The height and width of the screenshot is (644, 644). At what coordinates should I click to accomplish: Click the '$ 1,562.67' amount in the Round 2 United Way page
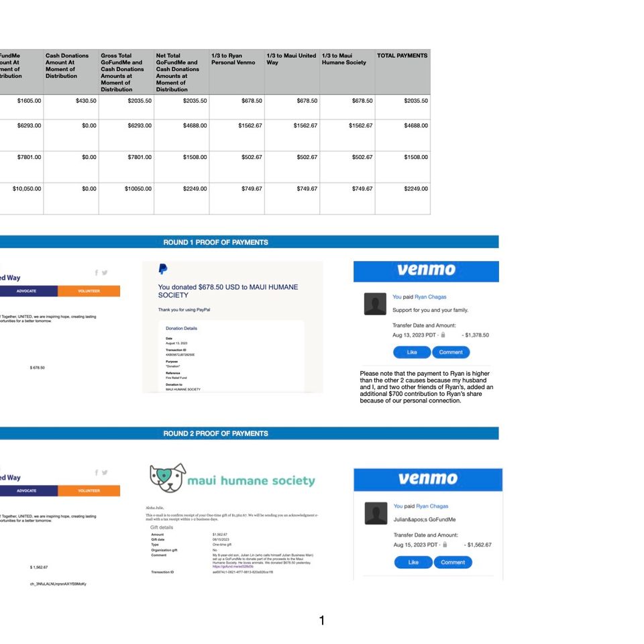pyautogui.click(x=39, y=568)
